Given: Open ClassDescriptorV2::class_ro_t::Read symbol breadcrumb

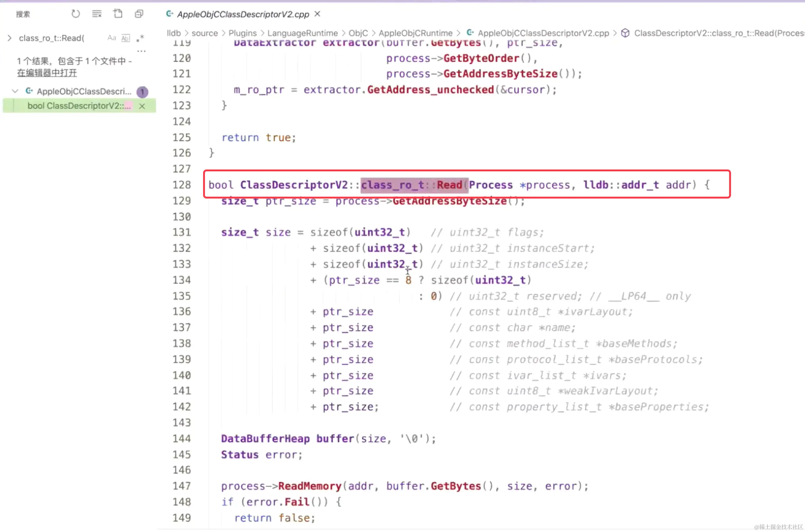Looking at the screenshot, I should pos(719,33).
